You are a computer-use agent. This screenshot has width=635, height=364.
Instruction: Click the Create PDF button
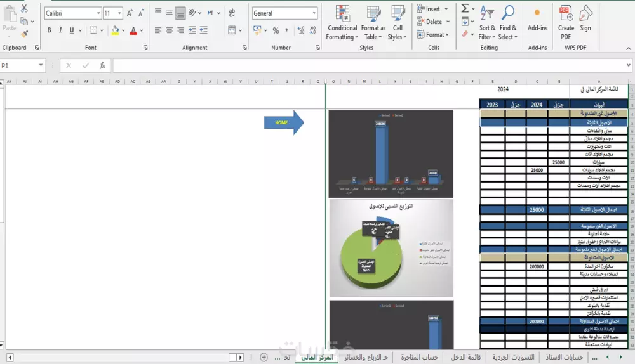(x=566, y=23)
